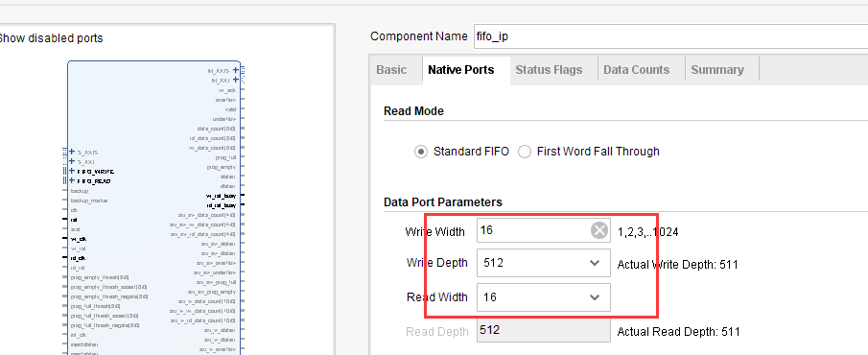Click the 'Actual Write Depth: 511' text
The height and width of the screenshot is (355, 868).
tap(677, 265)
